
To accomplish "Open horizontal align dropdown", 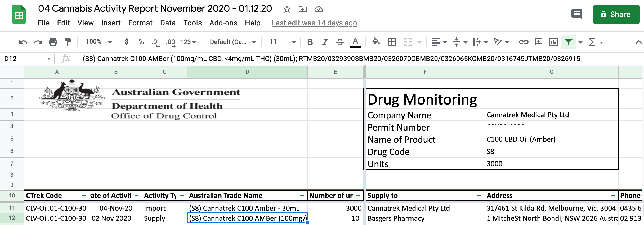I will coord(439,42).
